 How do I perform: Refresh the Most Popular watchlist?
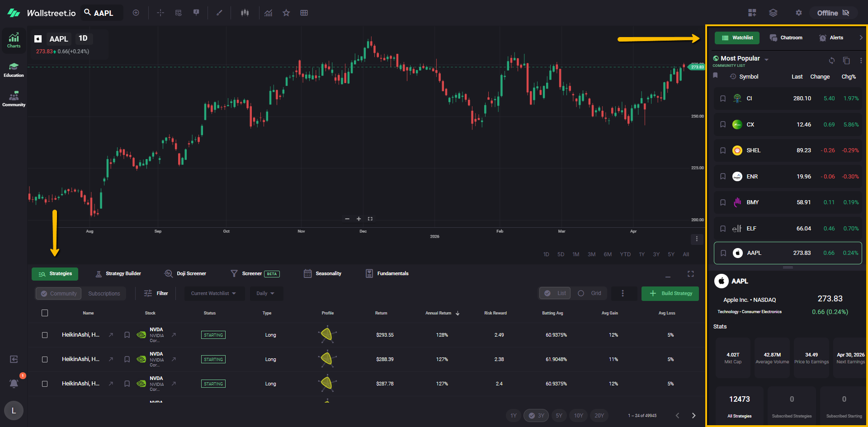click(x=832, y=61)
